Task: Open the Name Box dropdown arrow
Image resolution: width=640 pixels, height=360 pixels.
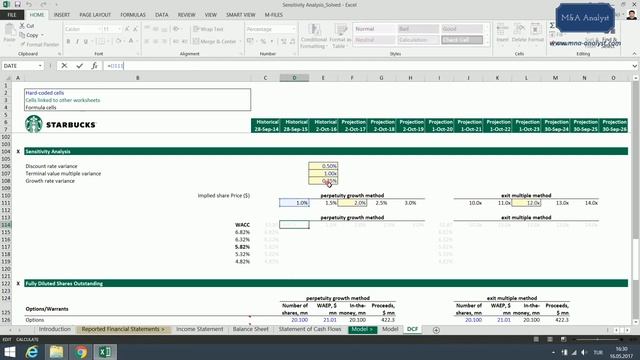Action: (40, 66)
